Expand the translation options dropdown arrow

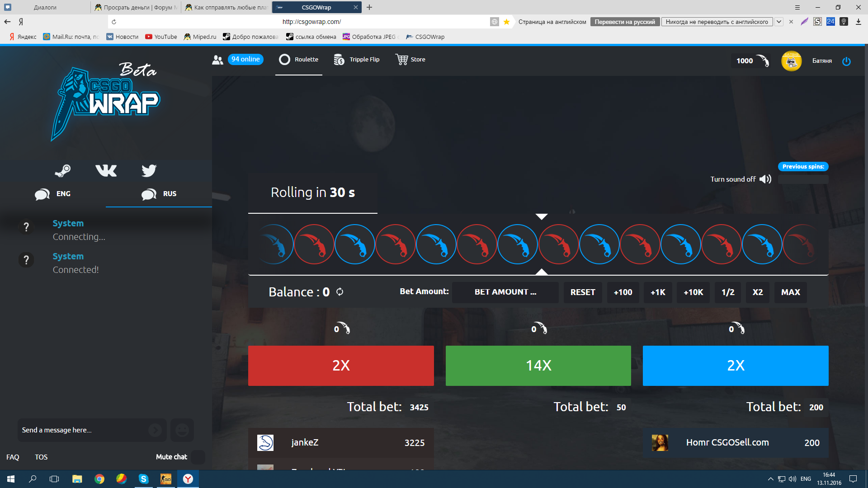click(779, 22)
